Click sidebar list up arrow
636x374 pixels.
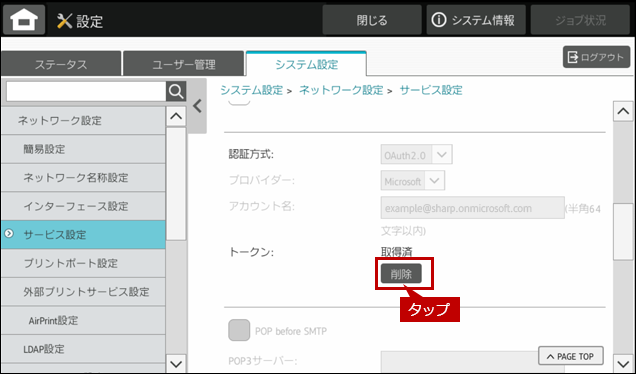point(176,116)
